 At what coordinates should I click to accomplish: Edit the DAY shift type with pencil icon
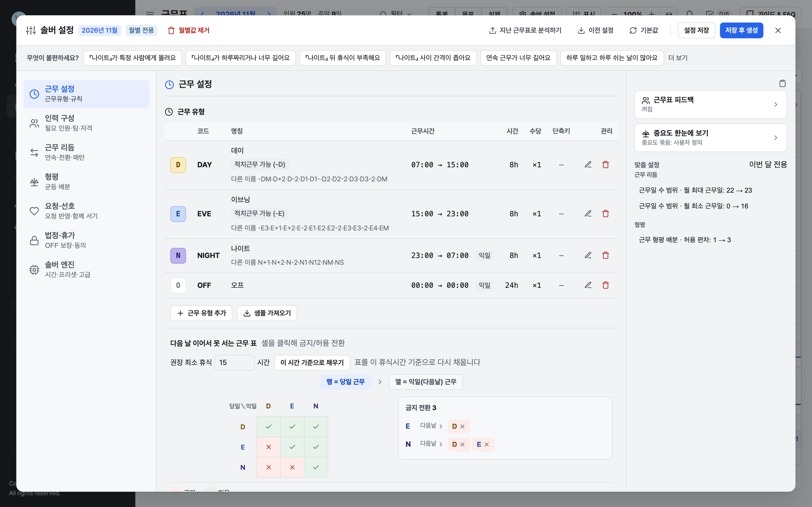588,165
